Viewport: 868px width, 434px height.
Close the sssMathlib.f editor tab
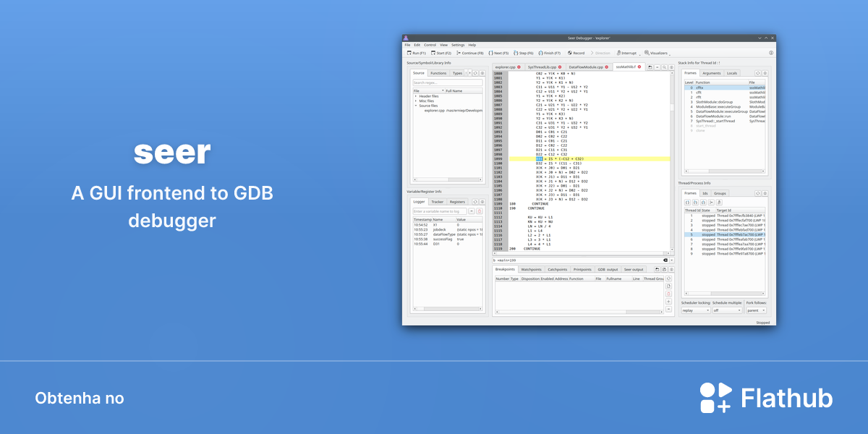pos(639,67)
